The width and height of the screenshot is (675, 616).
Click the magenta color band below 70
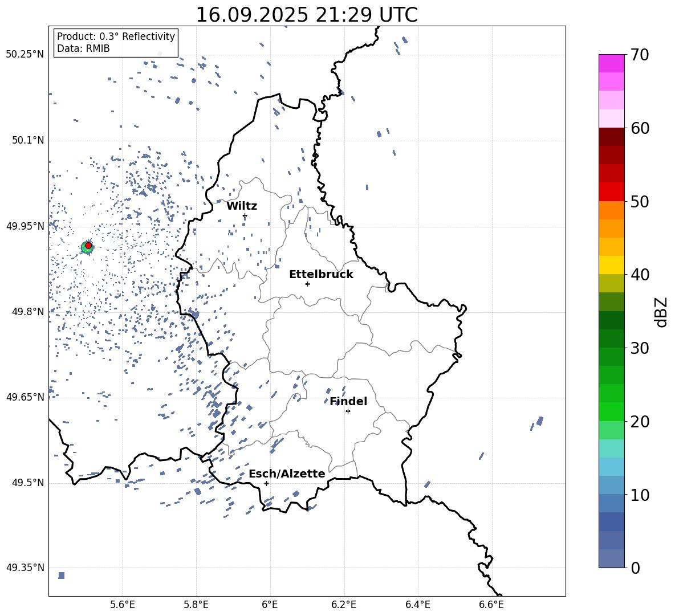tap(611, 63)
